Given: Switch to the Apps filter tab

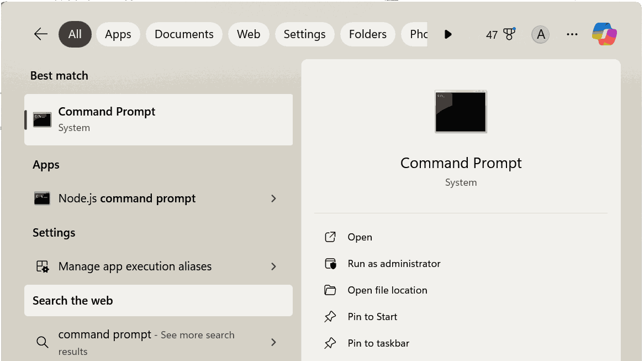Looking at the screenshot, I should tap(118, 34).
